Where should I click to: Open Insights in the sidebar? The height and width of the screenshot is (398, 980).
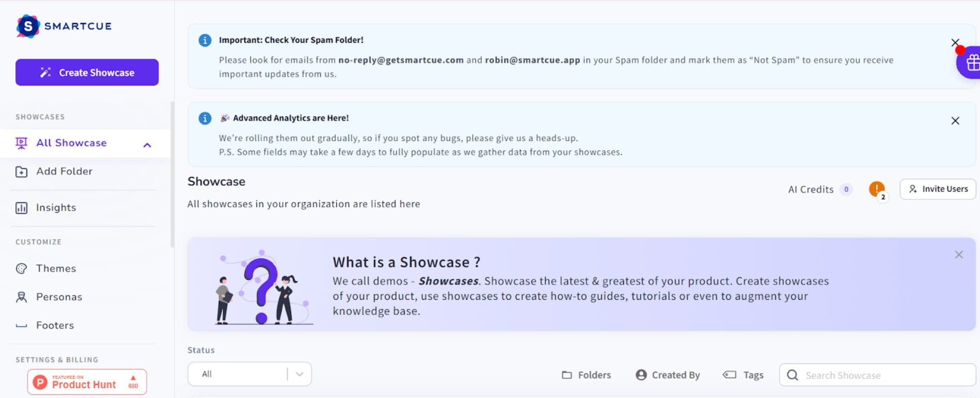[56, 207]
